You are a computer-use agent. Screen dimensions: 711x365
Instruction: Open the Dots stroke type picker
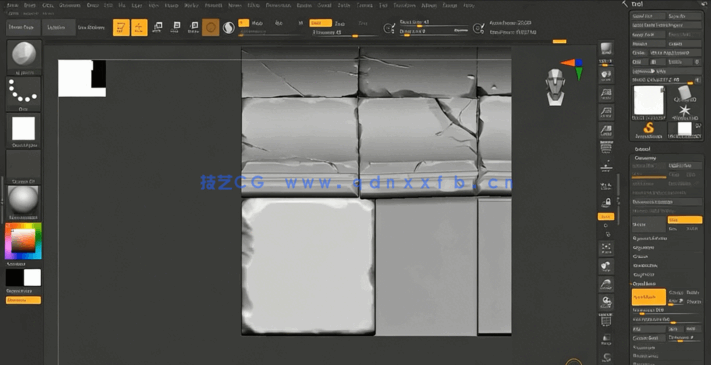tap(24, 93)
